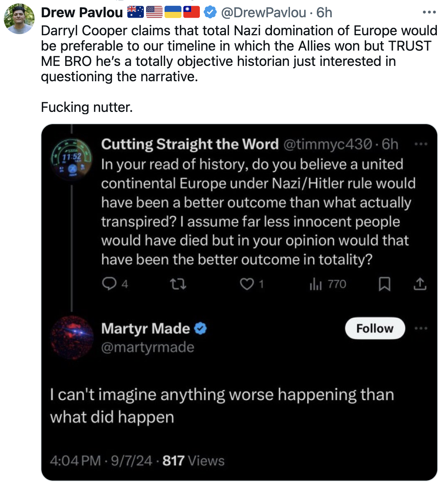Bookmark the Cutting Straight the Word tweet
Image resolution: width=448 pixels, height=489 pixels.
(x=384, y=284)
